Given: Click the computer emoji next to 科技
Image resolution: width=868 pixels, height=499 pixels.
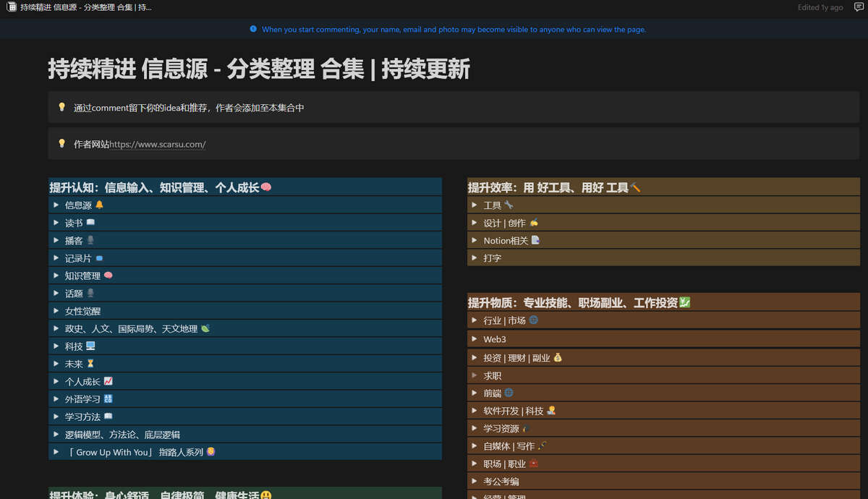Looking at the screenshot, I should point(90,346).
